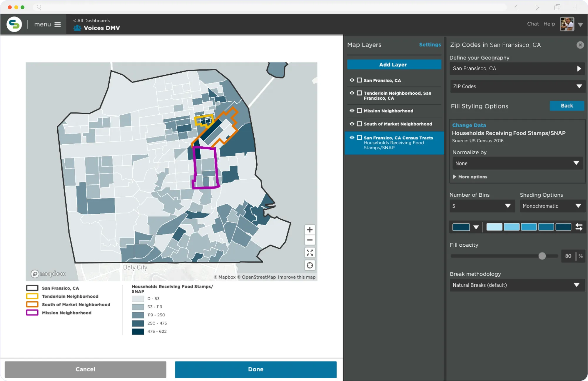The height and width of the screenshot is (381, 588).
Task: Open the menu in the header
Action: tap(47, 24)
